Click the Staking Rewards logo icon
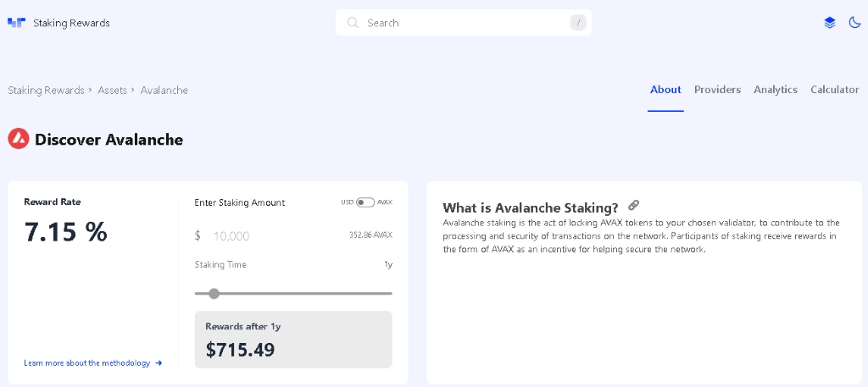 [16, 23]
